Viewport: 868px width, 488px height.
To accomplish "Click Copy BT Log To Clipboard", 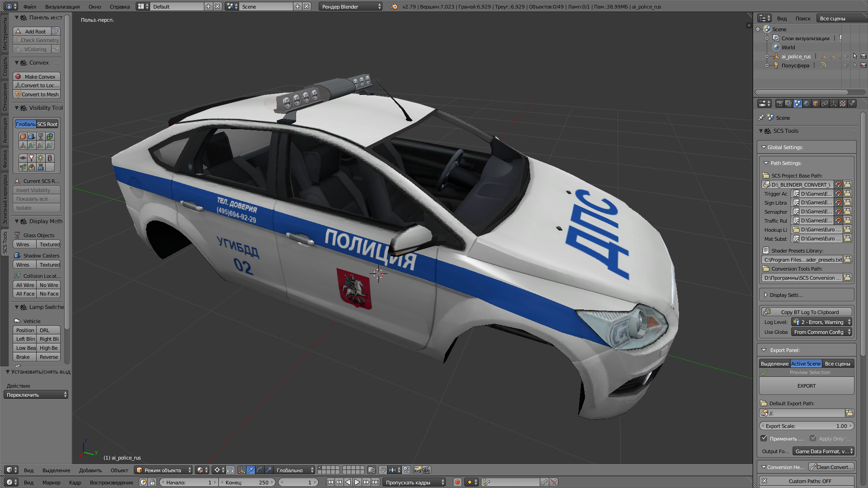I will [x=807, y=312].
